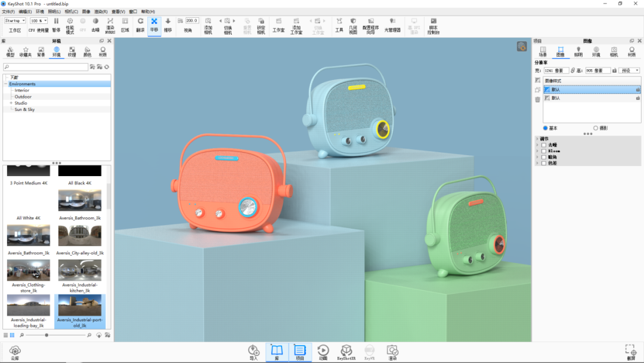Click the Import icon in bottom toolbar
644x363 pixels.
[x=253, y=352]
